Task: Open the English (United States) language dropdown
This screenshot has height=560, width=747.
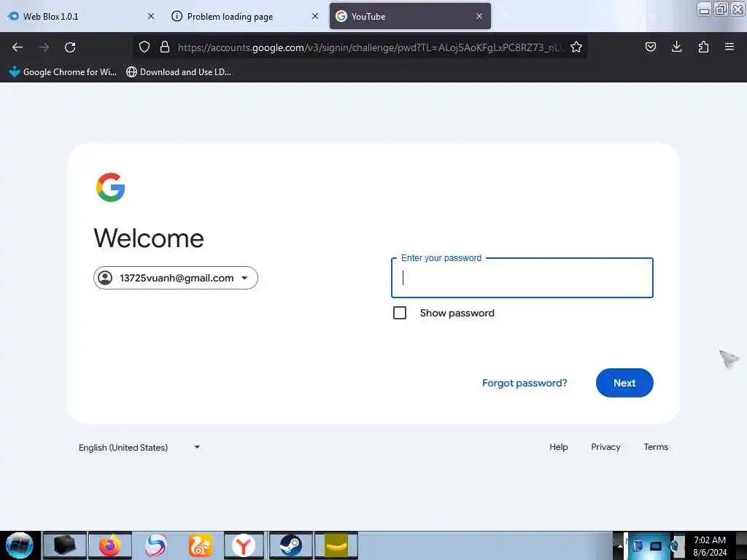Action: [139, 447]
